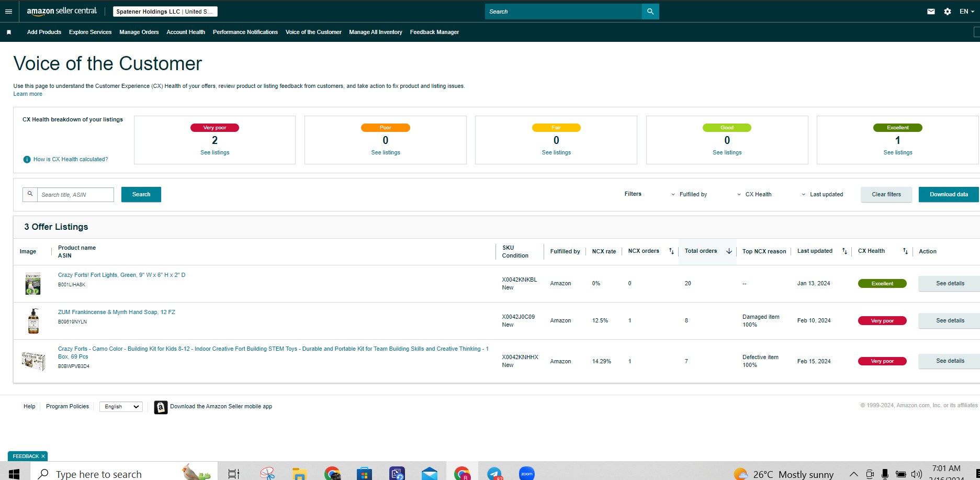This screenshot has width=980, height=480.
Task: Open Zoom from the taskbar
Action: pyautogui.click(x=527, y=474)
